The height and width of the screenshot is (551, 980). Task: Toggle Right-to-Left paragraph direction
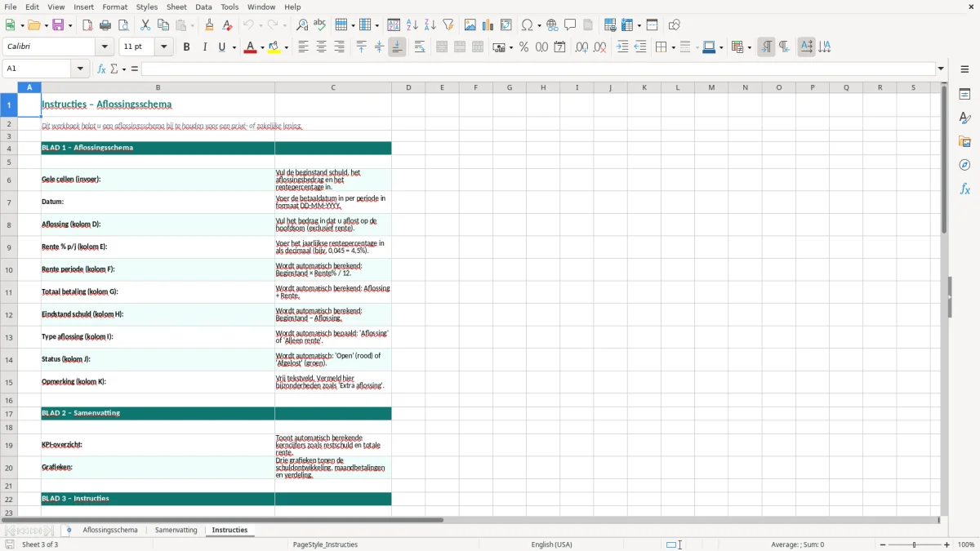[784, 47]
